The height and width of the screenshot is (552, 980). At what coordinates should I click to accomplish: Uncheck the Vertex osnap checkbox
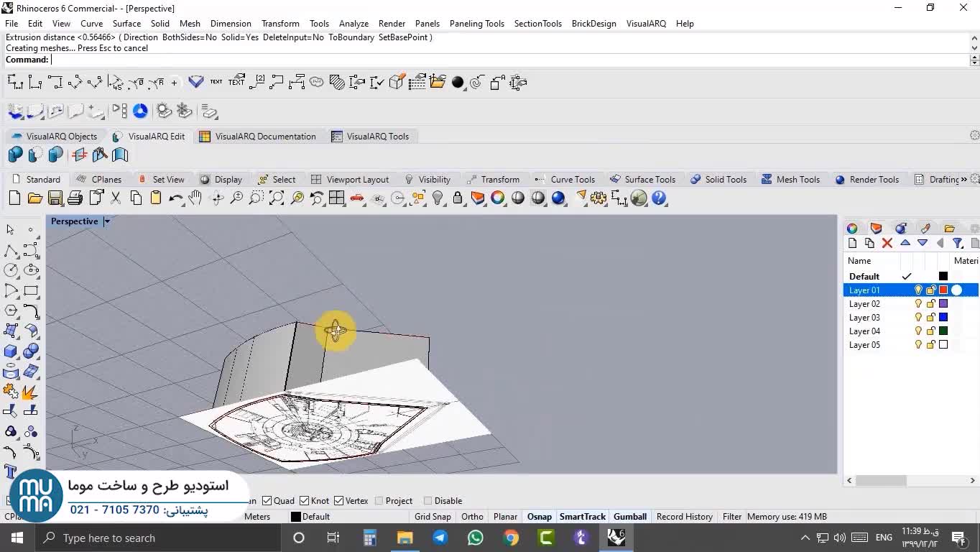[x=340, y=501]
